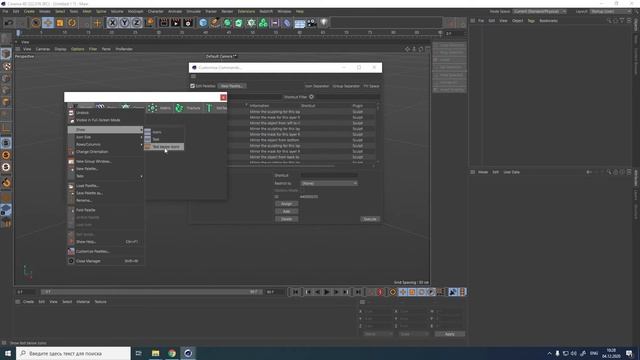Viewport: 640px width, 360px height.
Task: Activate the Move tool
Action: pos(48,23)
